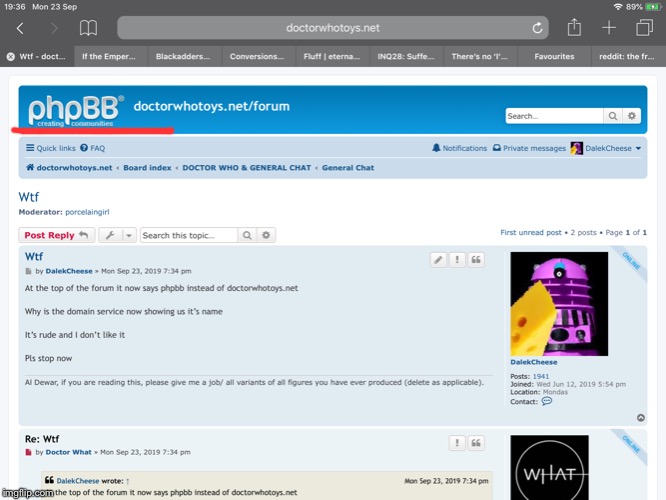Click the first post's Wtf title

coord(34,257)
